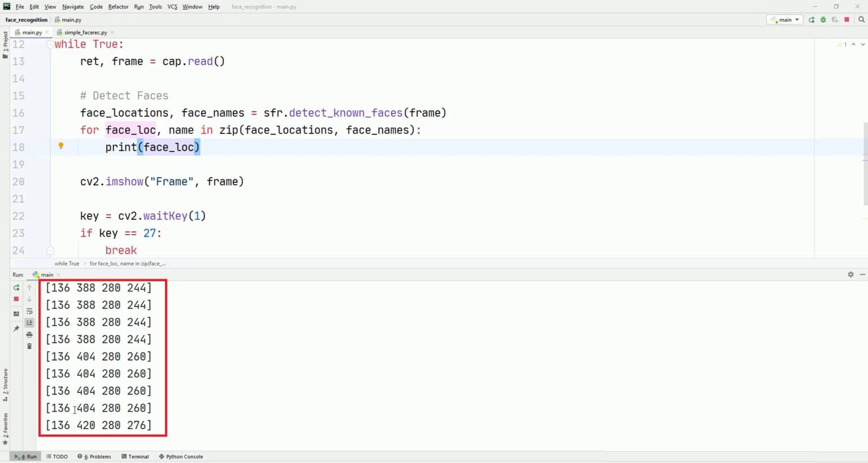Toggle soft-wrap in the Run console
This screenshot has width=868, height=463.
pos(29,311)
